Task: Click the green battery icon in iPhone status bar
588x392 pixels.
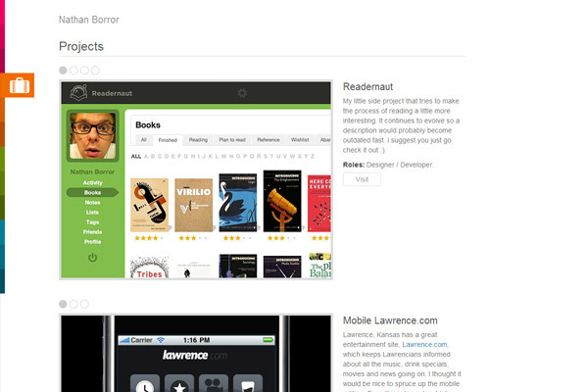Action: click(x=269, y=340)
